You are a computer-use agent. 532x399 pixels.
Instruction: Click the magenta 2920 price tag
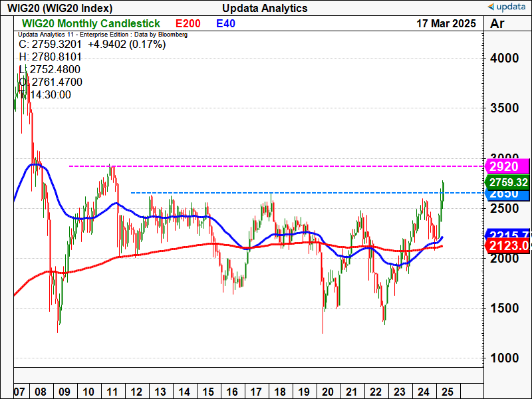pos(507,166)
